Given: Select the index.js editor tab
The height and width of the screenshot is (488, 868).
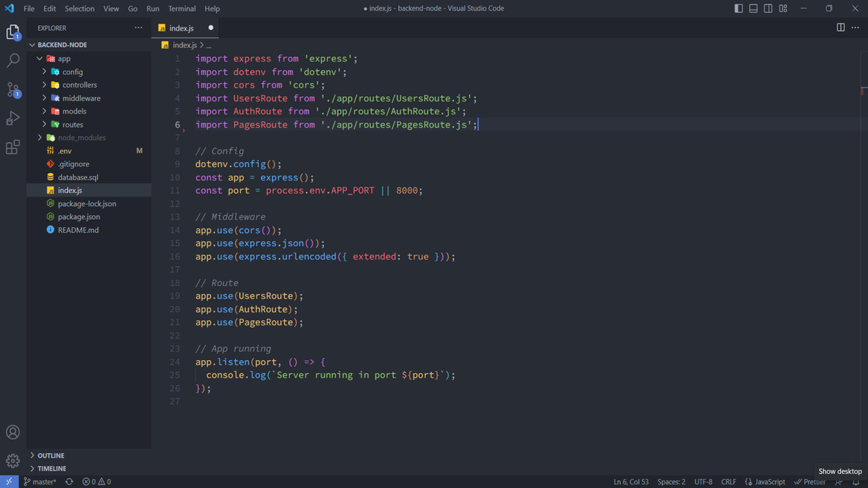Looking at the screenshot, I should [x=180, y=28].
